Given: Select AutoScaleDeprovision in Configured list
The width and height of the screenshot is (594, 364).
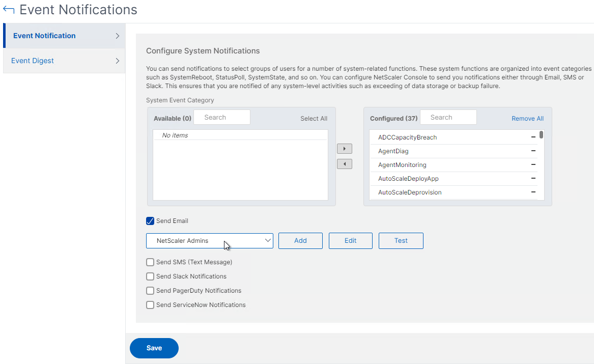Looking at the screenshot, I should 454,192.
